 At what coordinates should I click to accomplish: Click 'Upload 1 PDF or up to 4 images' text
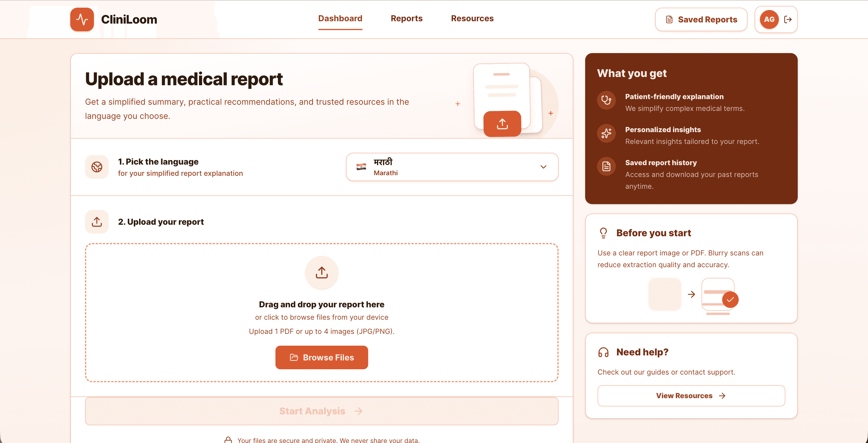[x=322, y=331]
